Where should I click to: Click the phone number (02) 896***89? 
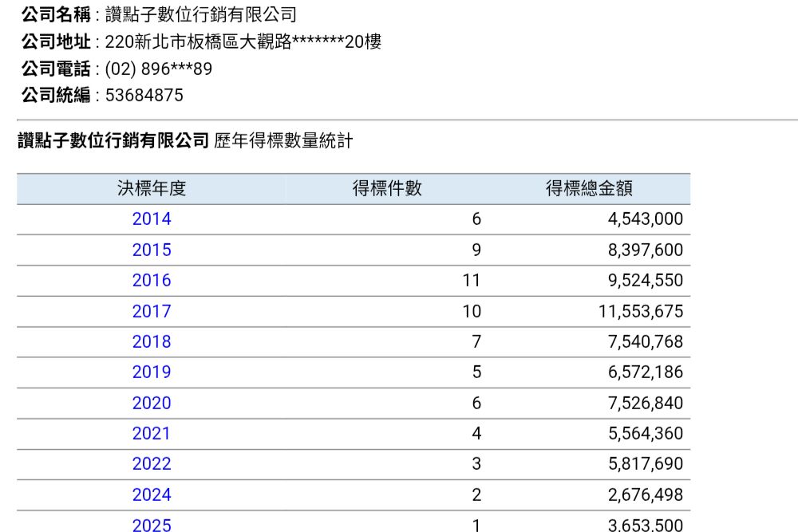(158, 69)
